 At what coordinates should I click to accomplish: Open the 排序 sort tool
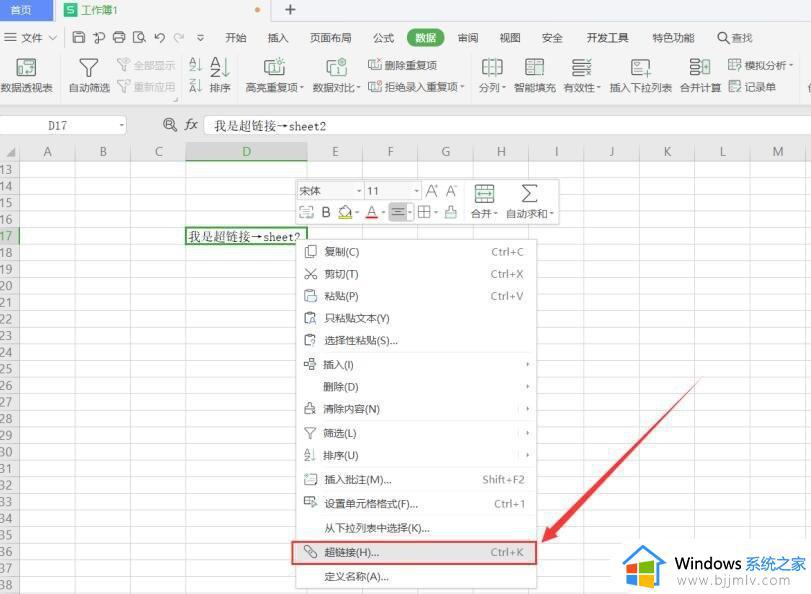[x=220, y=75]
